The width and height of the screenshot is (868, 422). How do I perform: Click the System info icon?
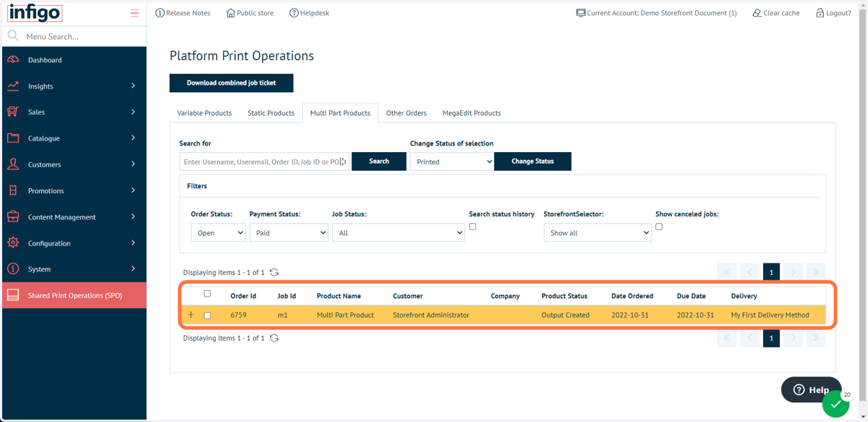point(13,269)
